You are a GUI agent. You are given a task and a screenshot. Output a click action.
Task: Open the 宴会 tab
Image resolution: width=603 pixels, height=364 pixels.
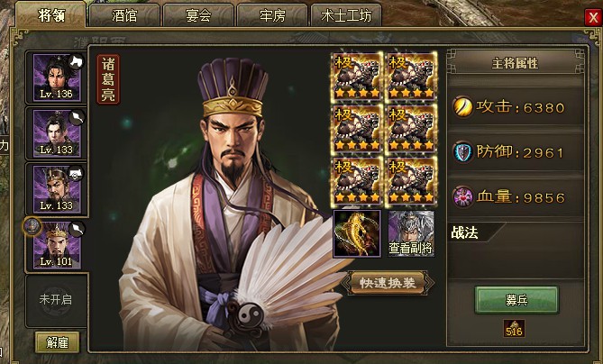[198, 15]
